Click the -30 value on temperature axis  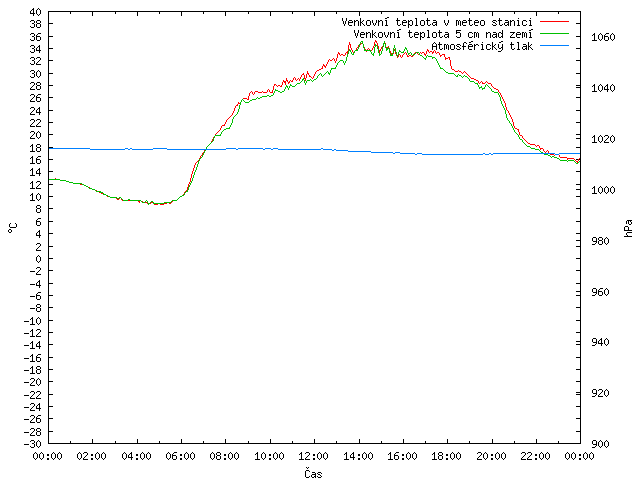click(33, 444)
